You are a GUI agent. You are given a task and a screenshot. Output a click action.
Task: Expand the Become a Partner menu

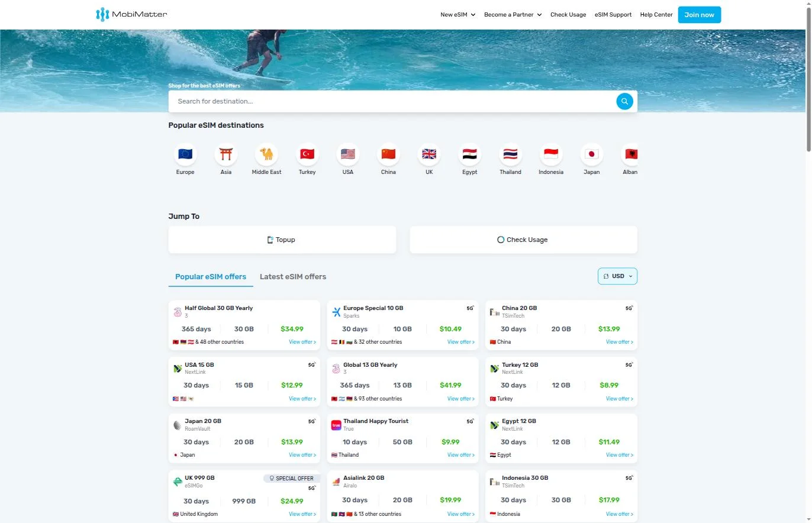click(x=513, y=15)
